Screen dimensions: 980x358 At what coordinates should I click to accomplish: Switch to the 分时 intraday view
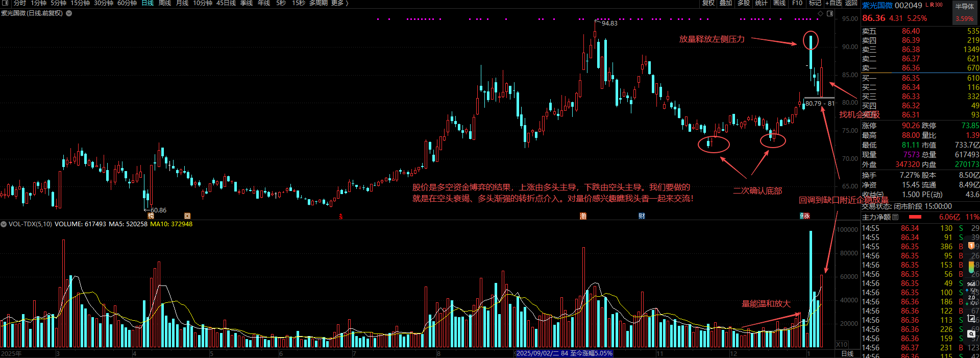[19, 3]
